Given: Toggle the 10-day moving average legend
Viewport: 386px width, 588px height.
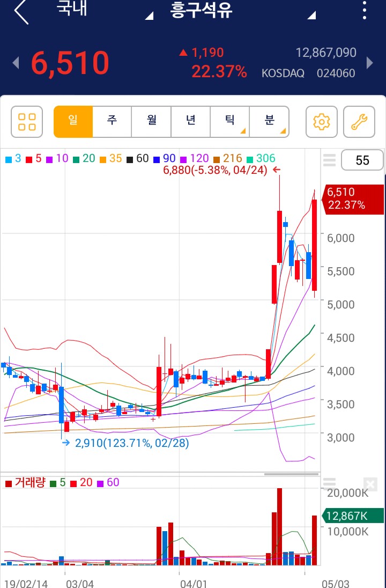Looking at the screenshot, I should tap(57, 159).
